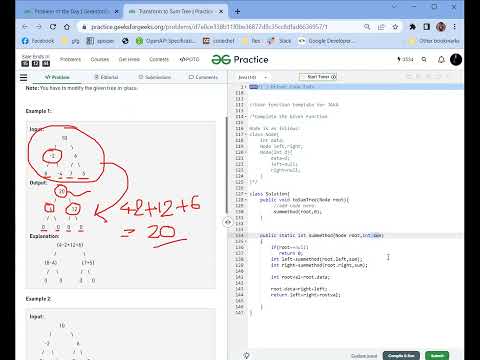Open the gfg bookmark
The height and width of the screenshot is (360, 480).
tap(71, 41)
